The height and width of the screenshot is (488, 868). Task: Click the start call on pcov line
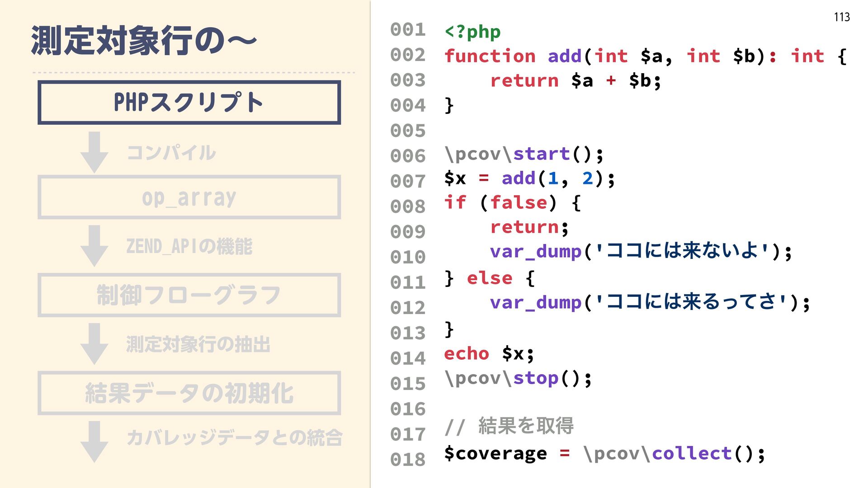[x=541, y=154]
